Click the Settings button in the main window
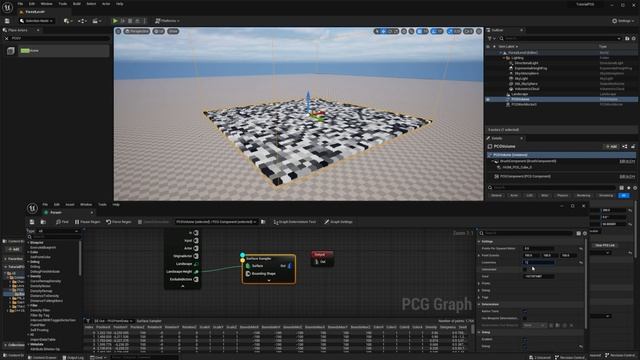 point(623,21)
